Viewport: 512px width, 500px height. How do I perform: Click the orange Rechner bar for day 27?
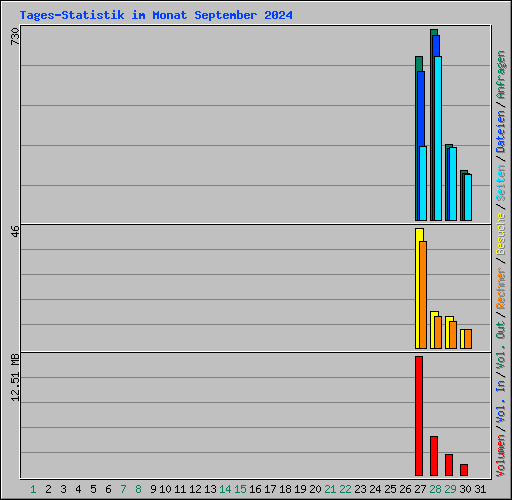pyautogui.click(x=423, y=295)
